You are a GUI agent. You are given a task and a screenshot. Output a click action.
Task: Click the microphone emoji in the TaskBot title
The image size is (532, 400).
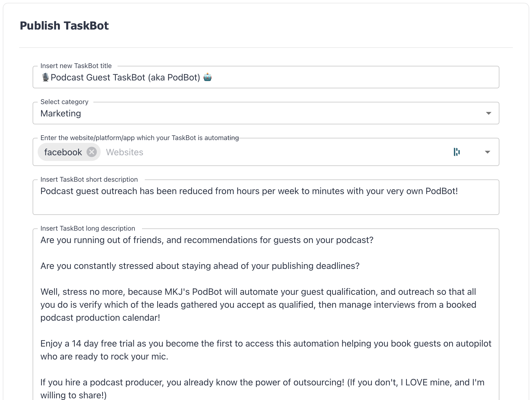[x=45, y=77]
